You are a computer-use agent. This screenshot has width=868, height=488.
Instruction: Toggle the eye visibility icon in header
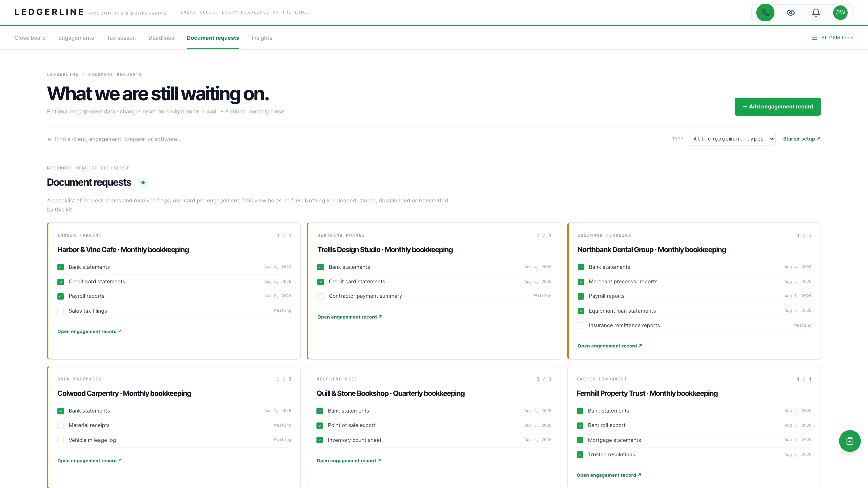pyautogui.click(x=790, y=12)
